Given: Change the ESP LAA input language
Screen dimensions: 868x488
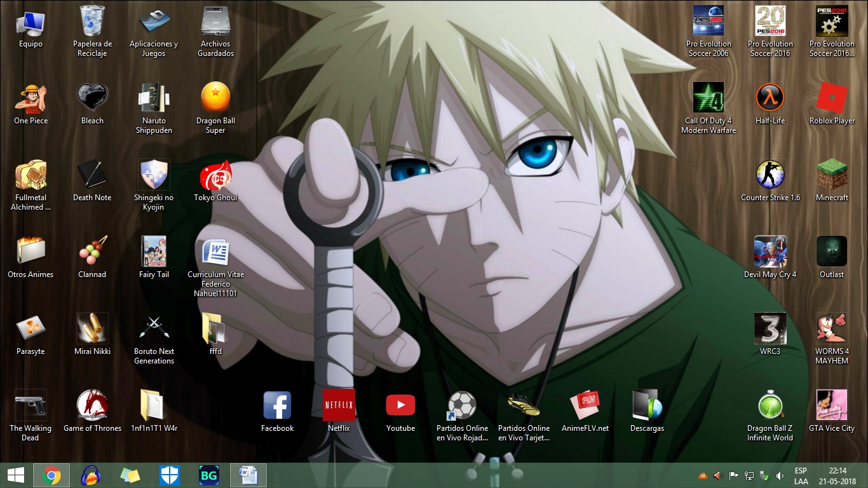Looking at the screenshot, I should [x=801, y=476].
